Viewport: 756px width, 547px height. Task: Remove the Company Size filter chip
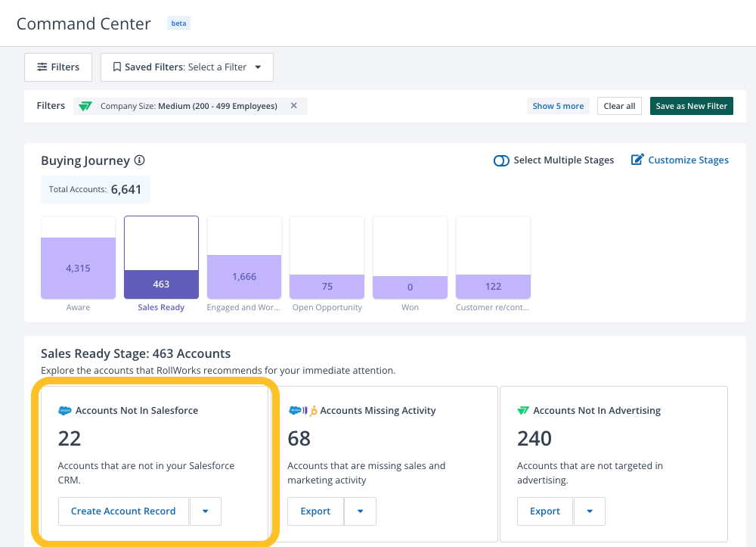(293, 106)
